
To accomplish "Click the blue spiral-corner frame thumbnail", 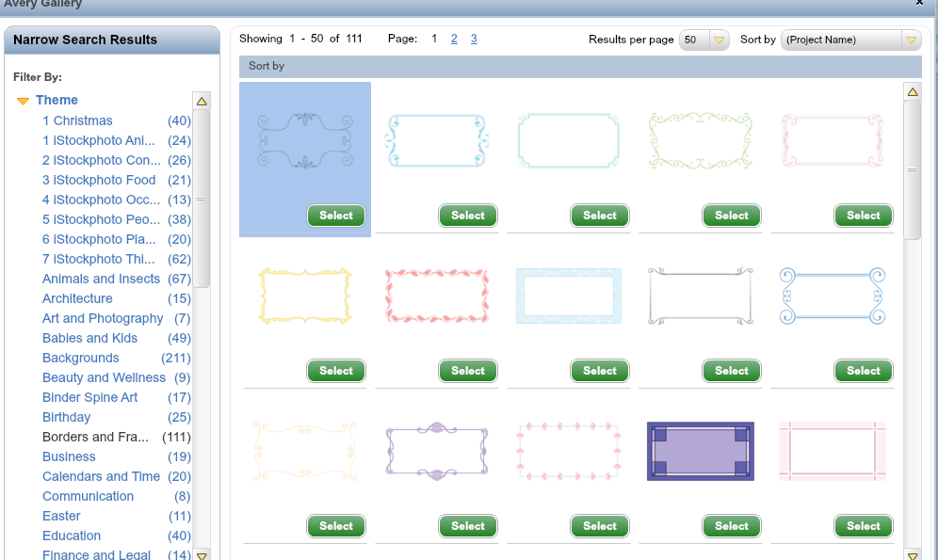I will (833, 296).
